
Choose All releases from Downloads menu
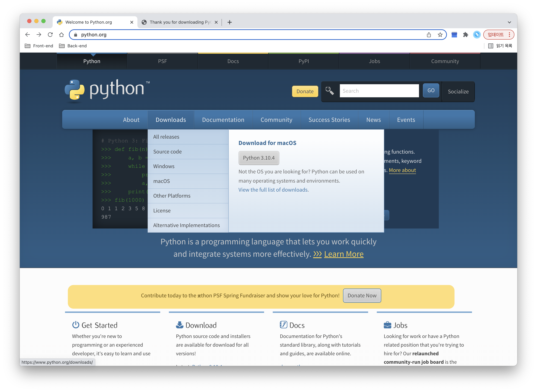pos(188,137)
